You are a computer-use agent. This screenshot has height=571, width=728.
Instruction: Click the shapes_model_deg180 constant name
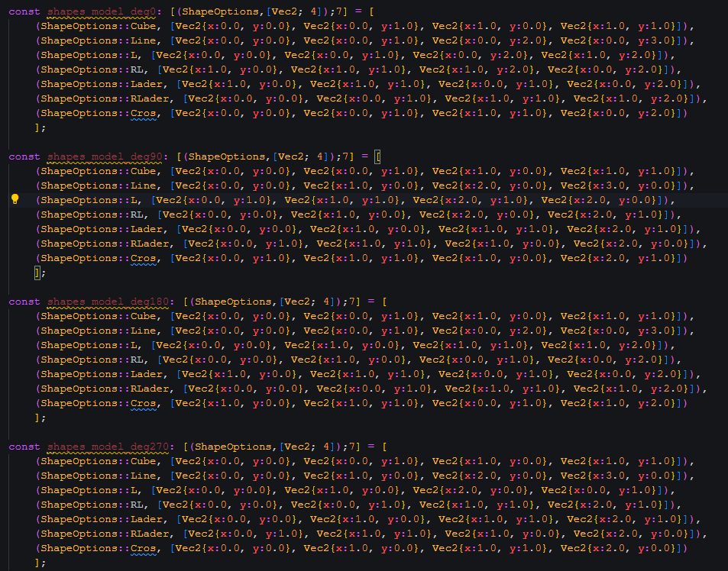(108, 302)
